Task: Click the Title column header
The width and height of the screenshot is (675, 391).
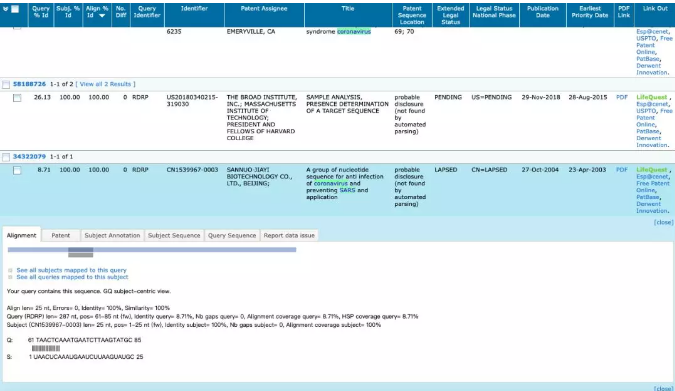Action: click(348, 9)
